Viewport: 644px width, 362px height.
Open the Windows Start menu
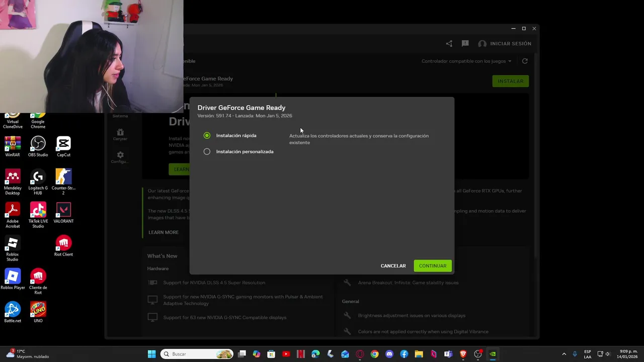point(151,354)
